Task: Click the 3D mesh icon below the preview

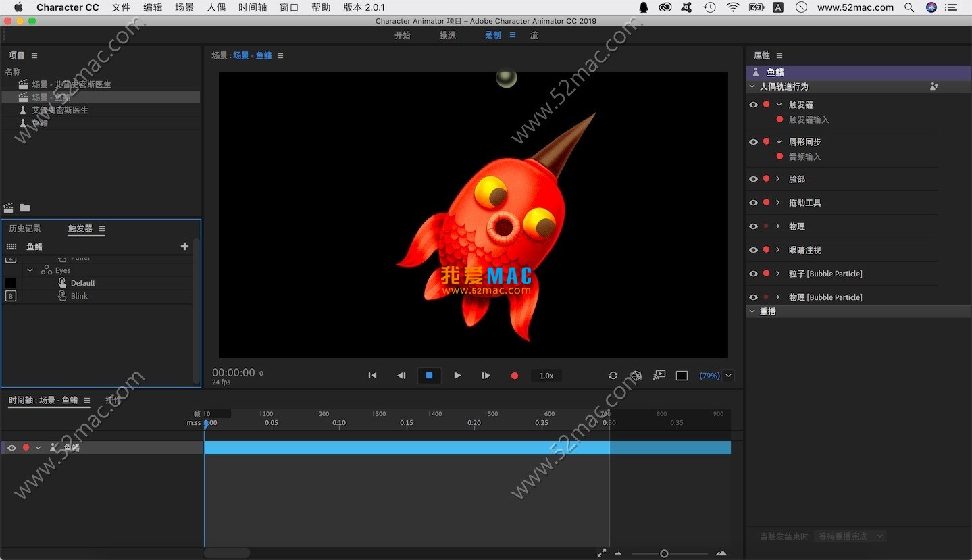Action: (x=636, y=376)
